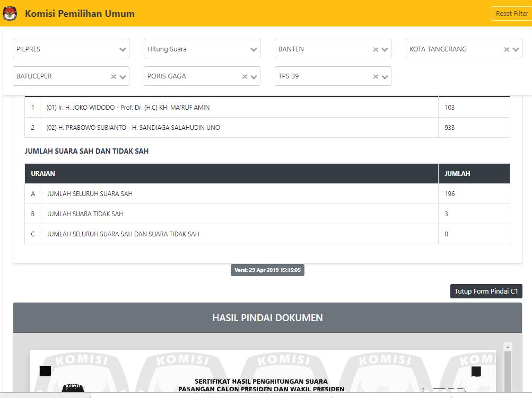Screen dimensions: 532x398
Task: Clear the BATUCEPER district selection
Action: [114, 77]
